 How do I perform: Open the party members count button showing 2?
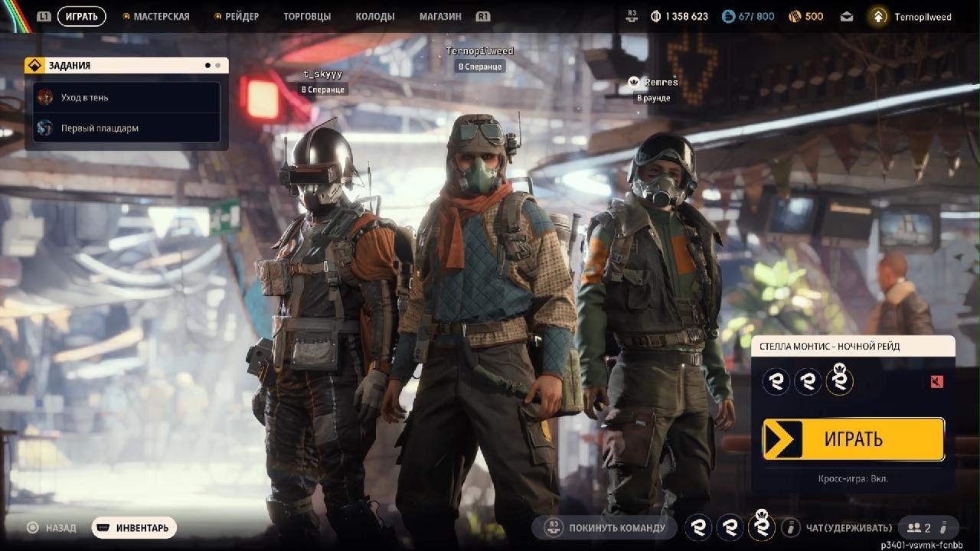point(928,527)
